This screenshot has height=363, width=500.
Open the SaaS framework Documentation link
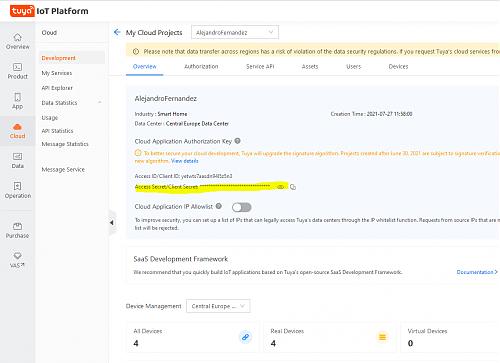click(477, 272)
